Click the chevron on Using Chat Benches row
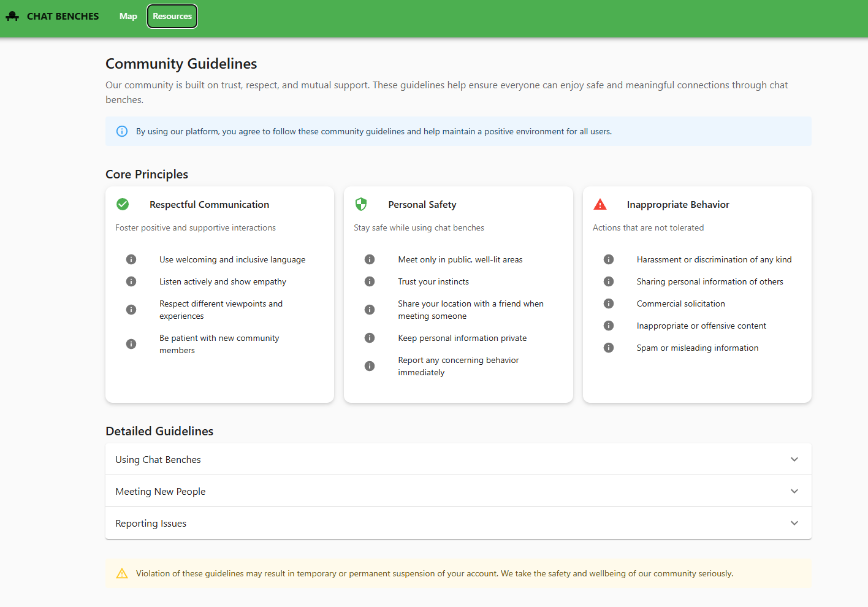This screenshot has height=607, width=868. point(794,459)
